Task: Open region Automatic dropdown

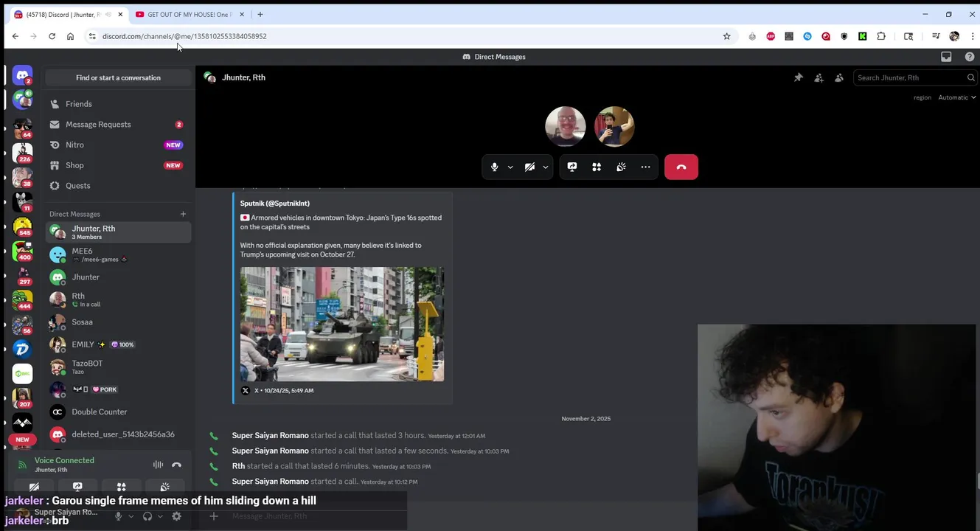Action: click(x=957, y=97)
